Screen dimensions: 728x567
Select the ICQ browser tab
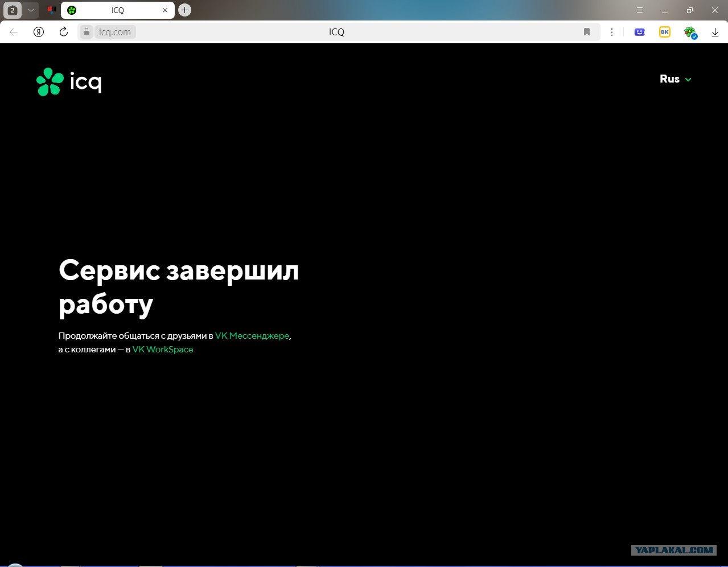[x=117, y=10]
